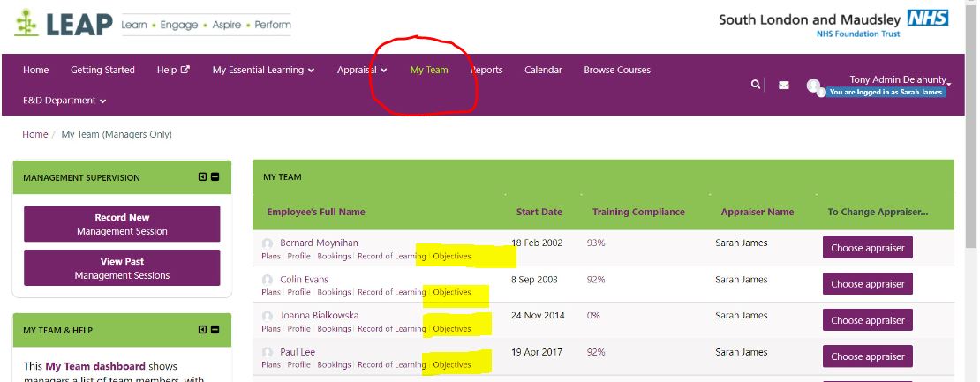Click Bernard Moynihan's avatar icon
The image size is (980, 382).
coord(268,243)
